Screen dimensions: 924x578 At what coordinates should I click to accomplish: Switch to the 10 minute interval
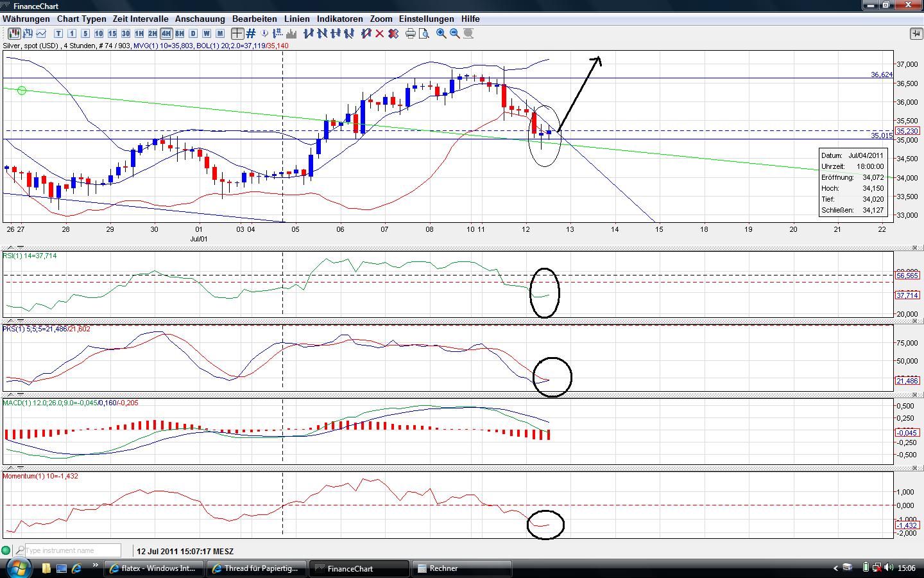(99, 33)
